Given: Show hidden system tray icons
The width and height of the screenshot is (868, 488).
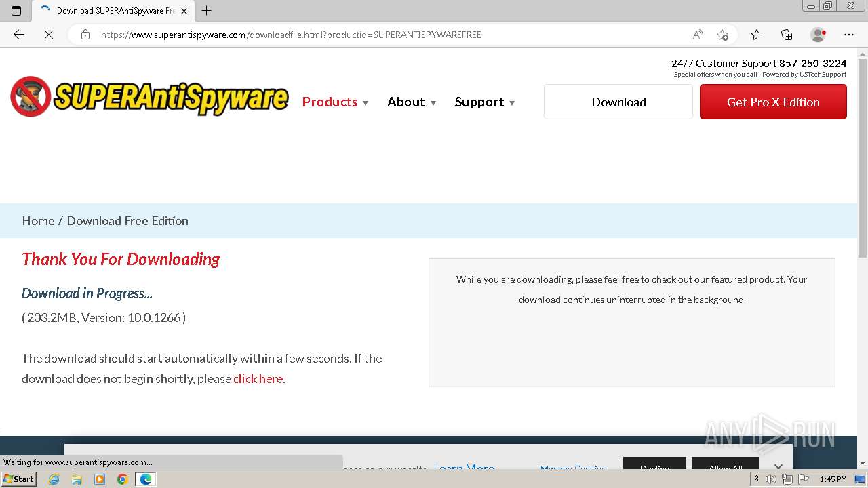Looking at the screenshot, I should 756,479.
